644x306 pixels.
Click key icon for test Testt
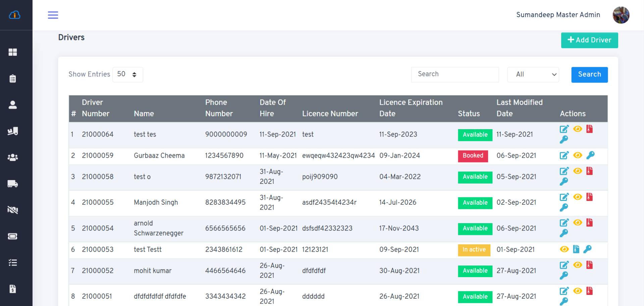[x=587, y=249]
